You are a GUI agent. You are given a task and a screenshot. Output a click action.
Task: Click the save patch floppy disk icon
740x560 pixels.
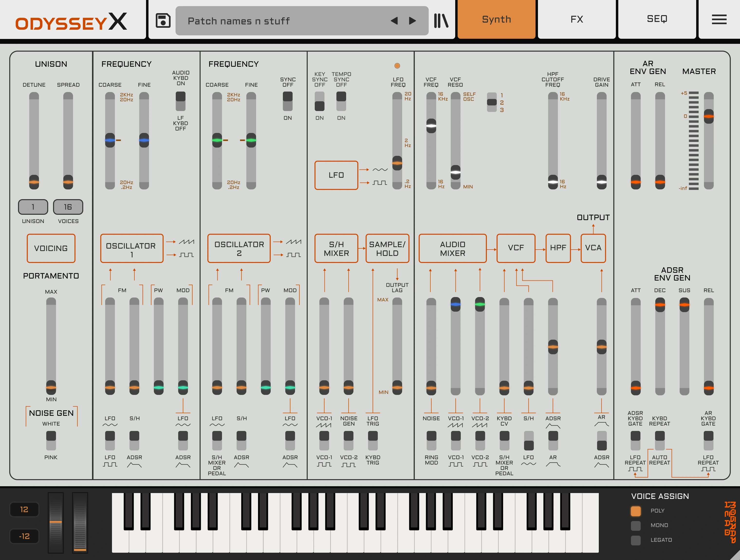pyautogui.click(x=163, y=20)
